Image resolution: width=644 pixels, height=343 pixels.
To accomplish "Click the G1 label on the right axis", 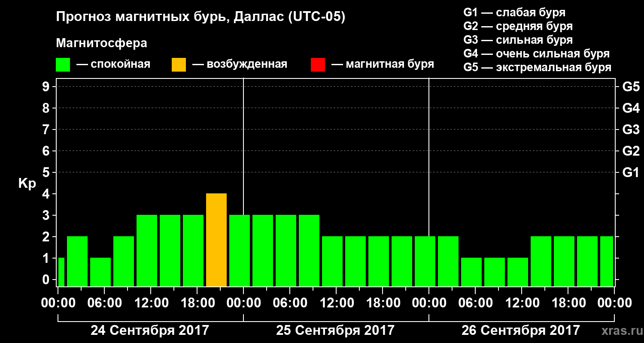I will point(631,172).
